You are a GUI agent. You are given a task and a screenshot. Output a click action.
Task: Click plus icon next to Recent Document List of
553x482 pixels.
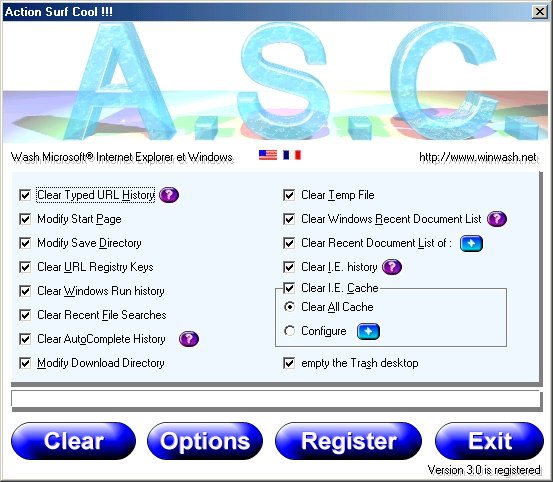point(471,243)
